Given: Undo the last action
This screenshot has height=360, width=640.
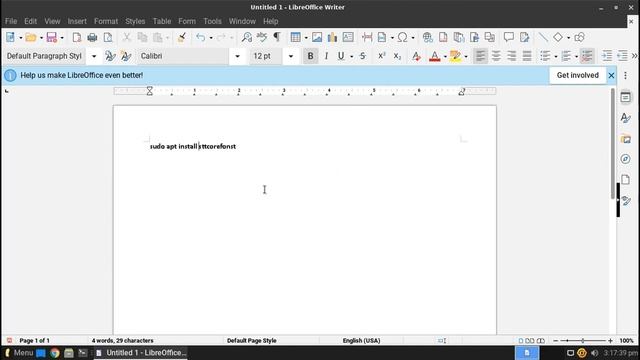Looking at the screenshot, I should click(200, 38).
